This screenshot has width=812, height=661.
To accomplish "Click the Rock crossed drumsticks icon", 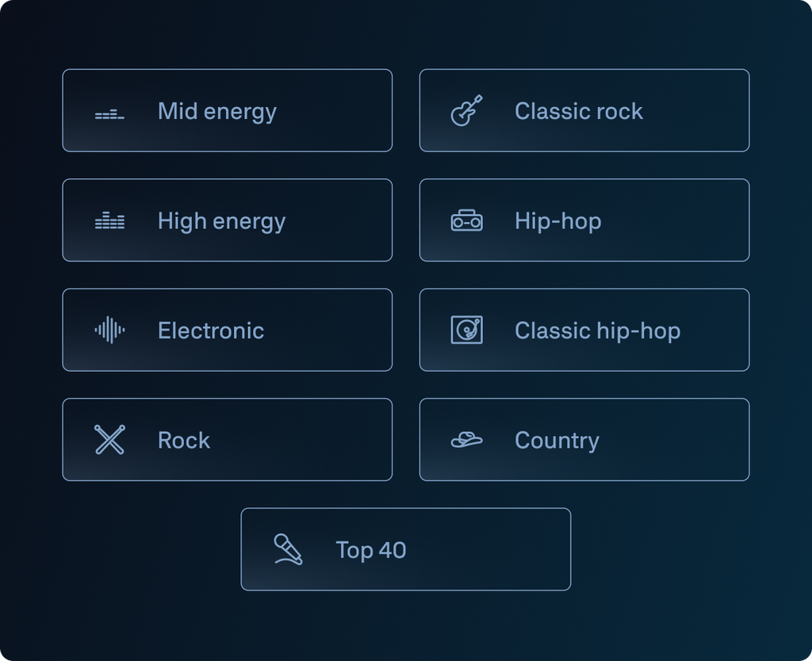I will [109, 440].
